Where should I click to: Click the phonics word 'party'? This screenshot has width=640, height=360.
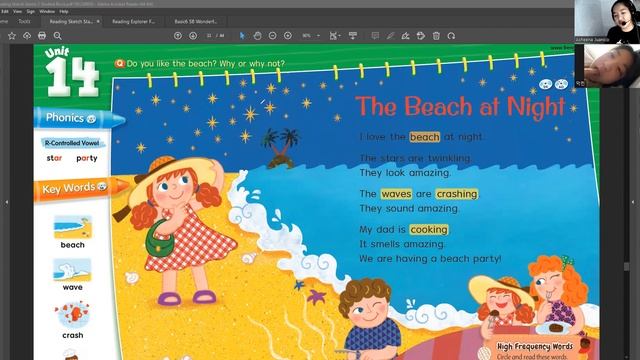point(87,159)
